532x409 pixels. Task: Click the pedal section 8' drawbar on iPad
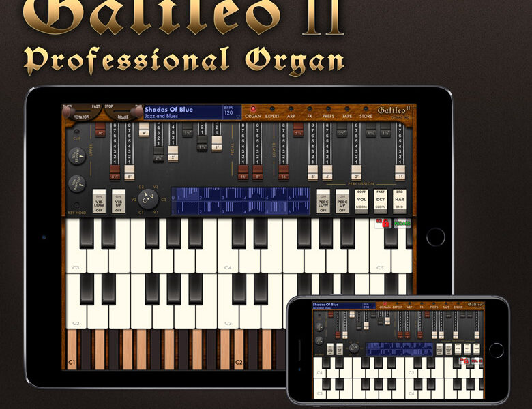pos(258,172)
